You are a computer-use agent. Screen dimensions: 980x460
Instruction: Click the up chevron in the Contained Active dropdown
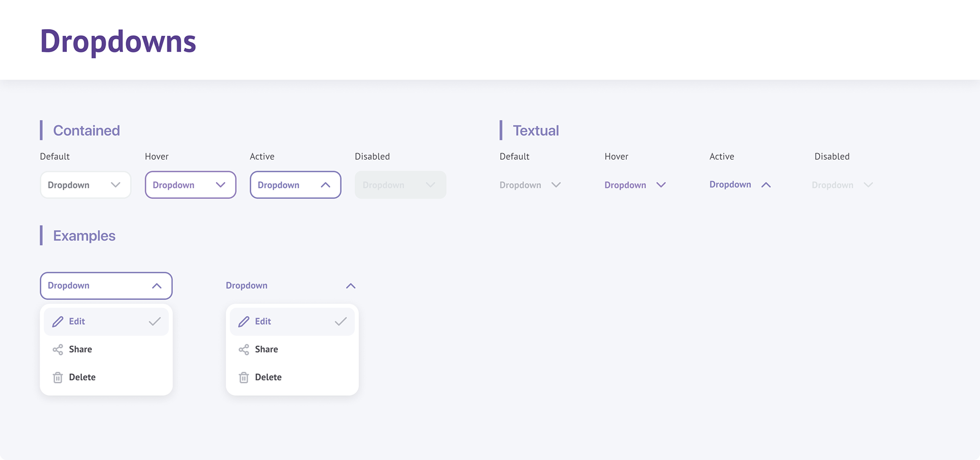(x=326, y=185)
